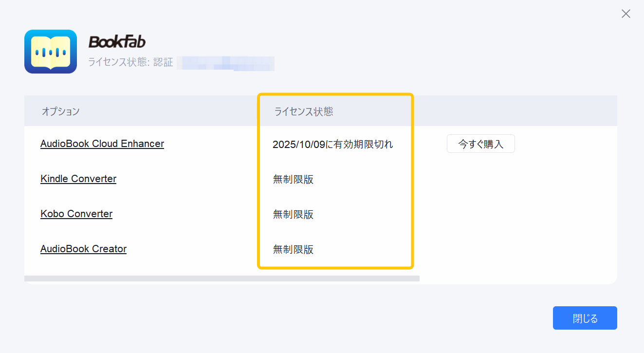
Task: Click the 今すぐ購入 button
Action: point(480,144)
